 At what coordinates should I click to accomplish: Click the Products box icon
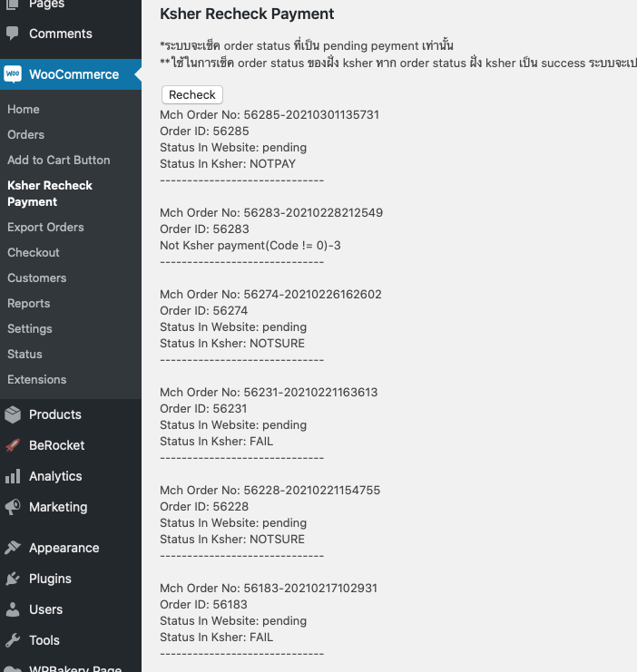coord(13,414)
